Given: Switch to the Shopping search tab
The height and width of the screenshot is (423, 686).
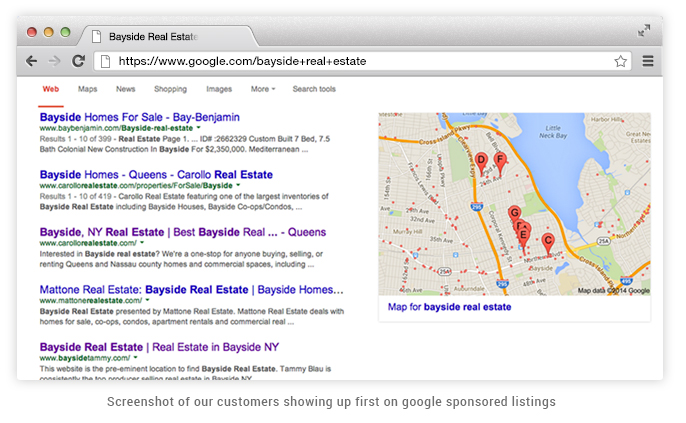Looking at the screenshot, I should pos(170,89).
